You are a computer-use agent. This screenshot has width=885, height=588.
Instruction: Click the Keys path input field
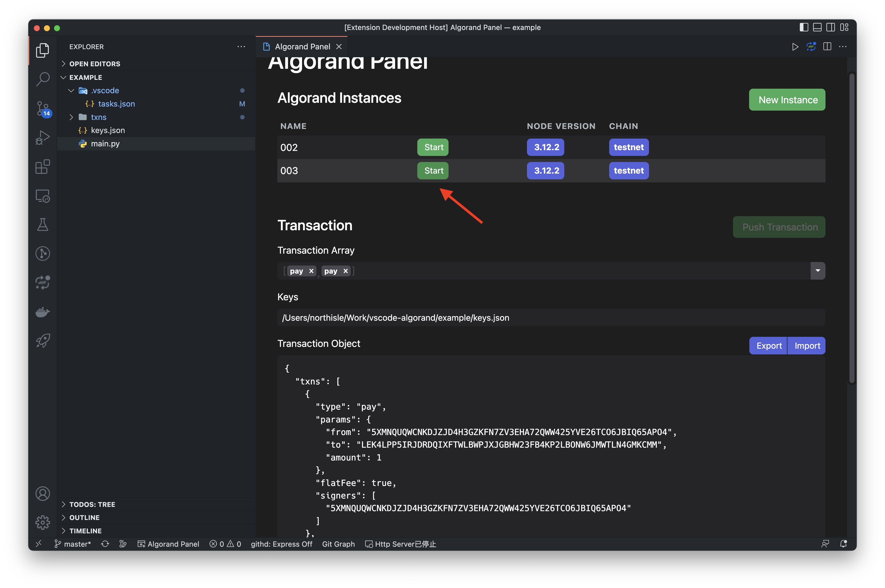(551, 318)
